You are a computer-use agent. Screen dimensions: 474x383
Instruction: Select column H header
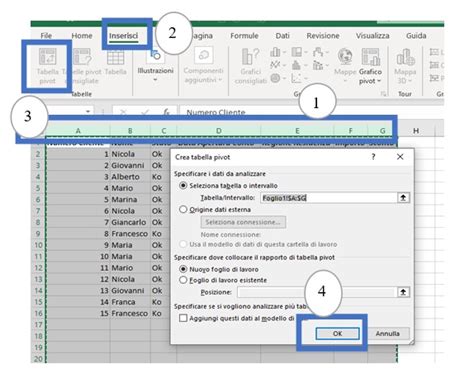click(x=416, y=131)
